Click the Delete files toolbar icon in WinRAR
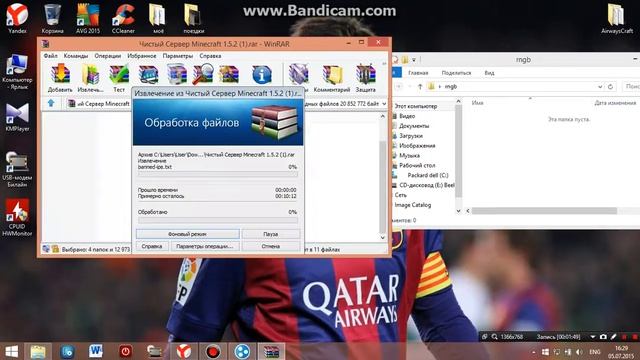 [177, 75]
